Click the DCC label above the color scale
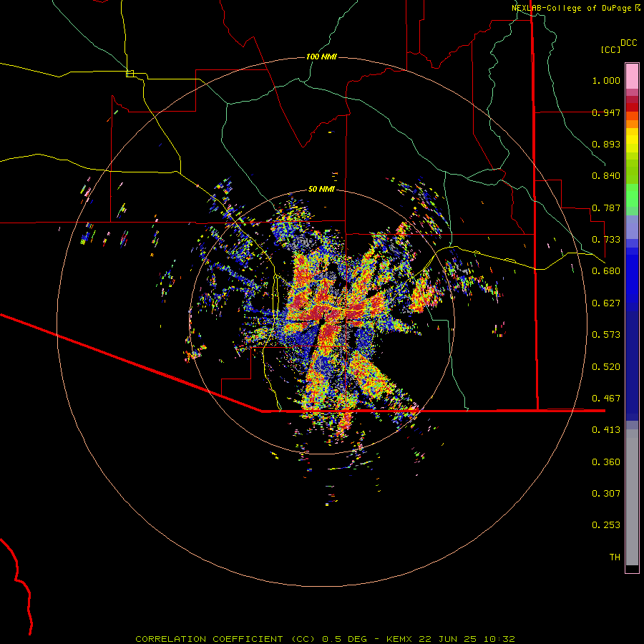This screenshot has width=644, height=644. pos(628,43)
